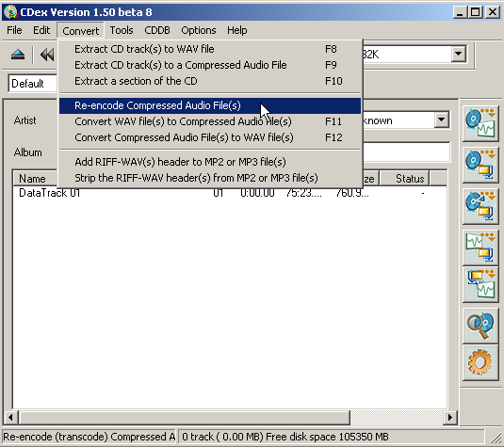The image size is (504, 447).
Task: Click Convert WAV to compressed audio icon
Action: pos(480,247)
